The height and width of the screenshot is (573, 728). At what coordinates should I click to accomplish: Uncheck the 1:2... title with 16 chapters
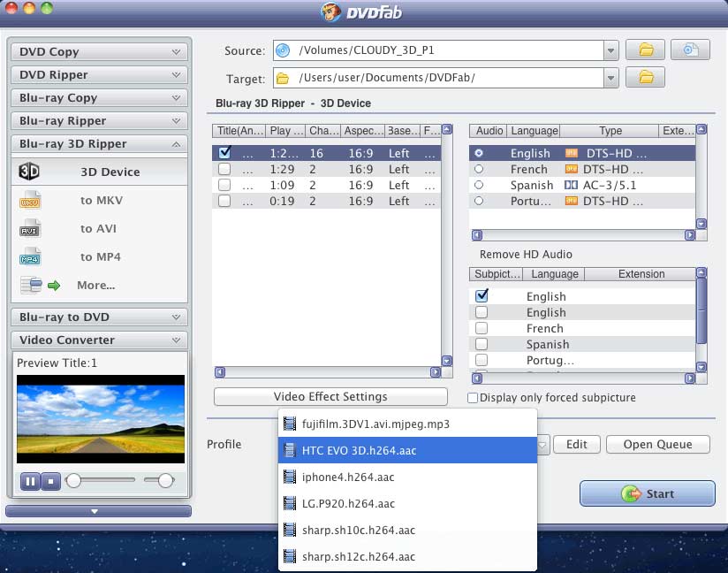click(224, 153)
